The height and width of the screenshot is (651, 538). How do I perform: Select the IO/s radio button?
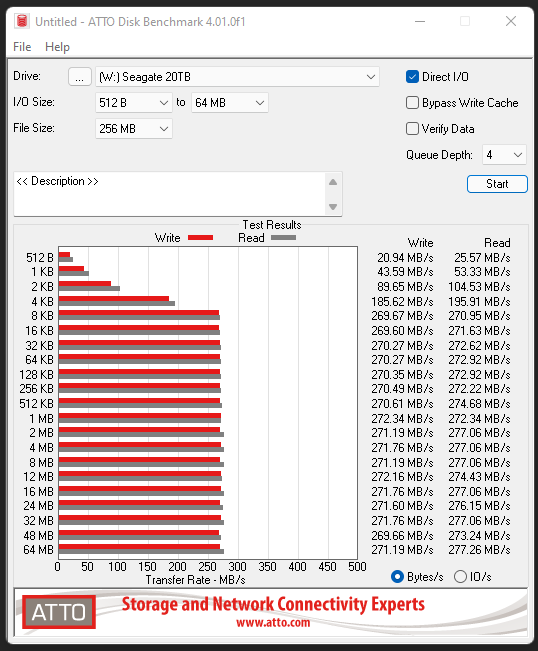pyautogui.click(x=460, y=577)
